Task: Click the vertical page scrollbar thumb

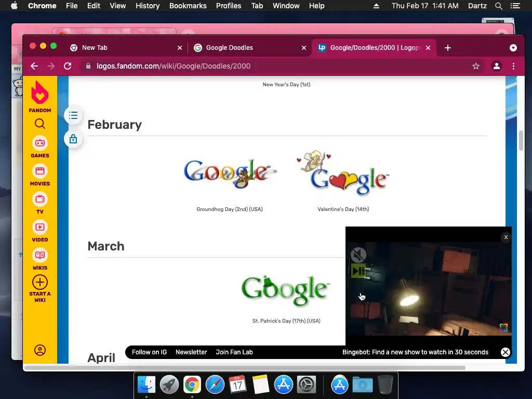Action: click(x=521, y=140)
